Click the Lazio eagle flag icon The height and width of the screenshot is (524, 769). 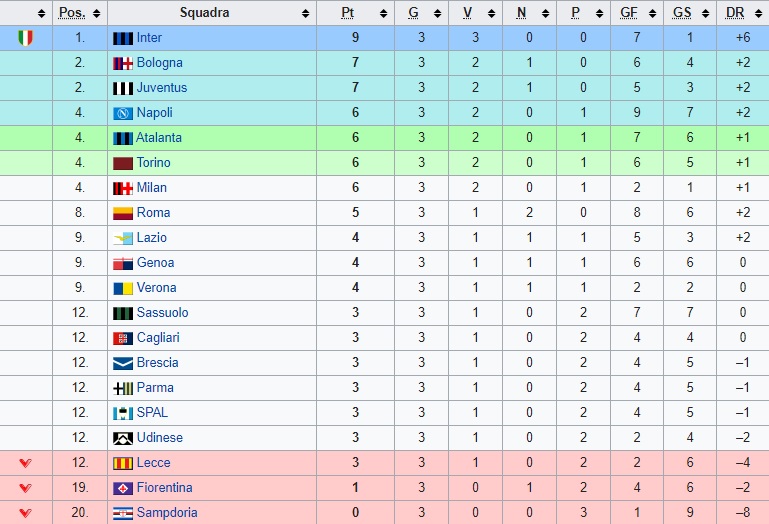click(123, 238)
